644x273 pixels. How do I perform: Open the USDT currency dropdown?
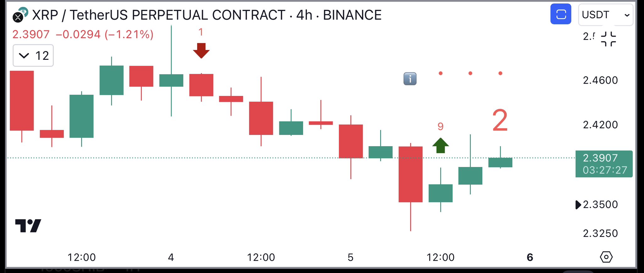pos(596,14)
